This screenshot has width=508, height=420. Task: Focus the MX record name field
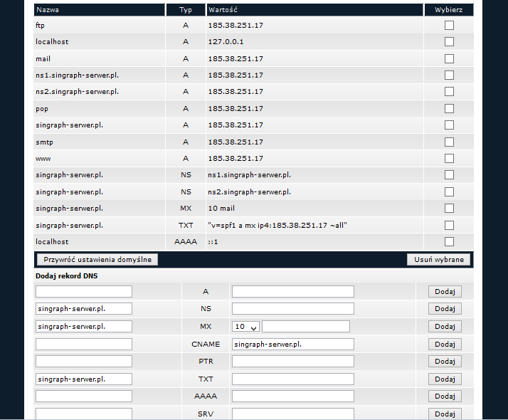point(84,326)
